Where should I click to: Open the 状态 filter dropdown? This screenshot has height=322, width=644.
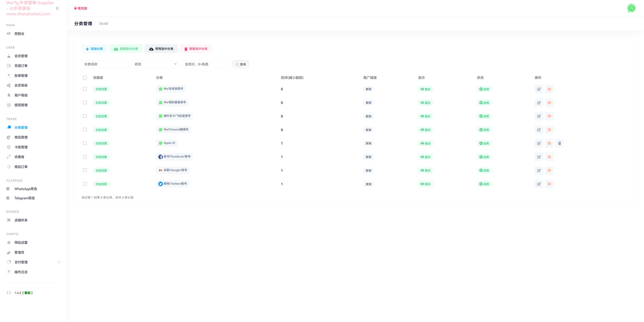pos(155,64)
